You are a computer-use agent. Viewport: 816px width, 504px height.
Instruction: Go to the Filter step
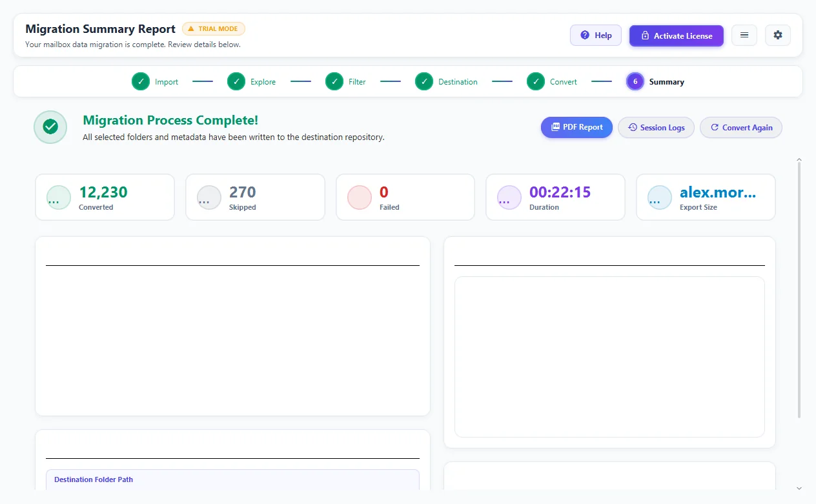click(345, 82)
